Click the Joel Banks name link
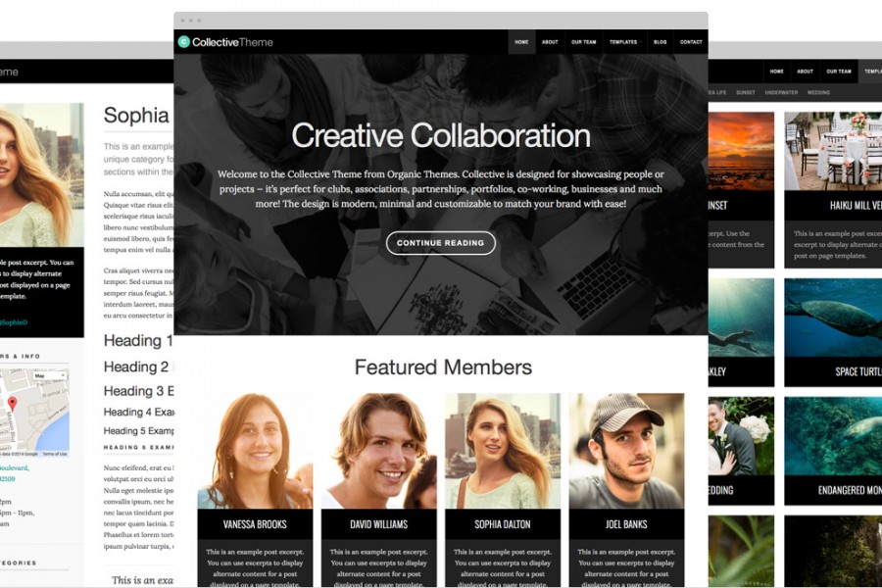Screen dimensions: 882x588 [626, 524]
